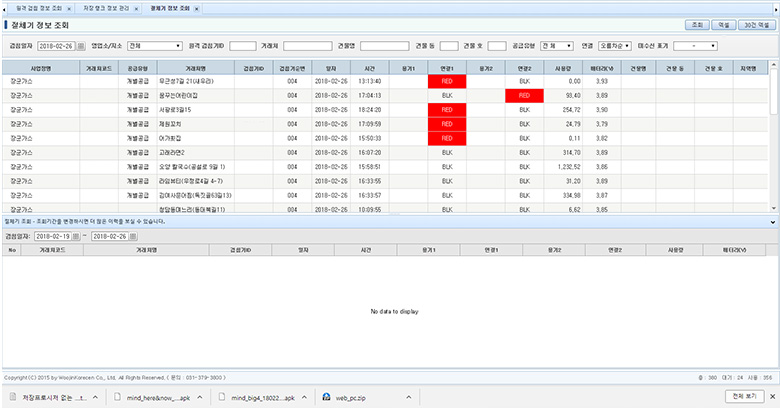
Task: Open calendar picker for 검침일자 date field
Action: pos(81,45)
